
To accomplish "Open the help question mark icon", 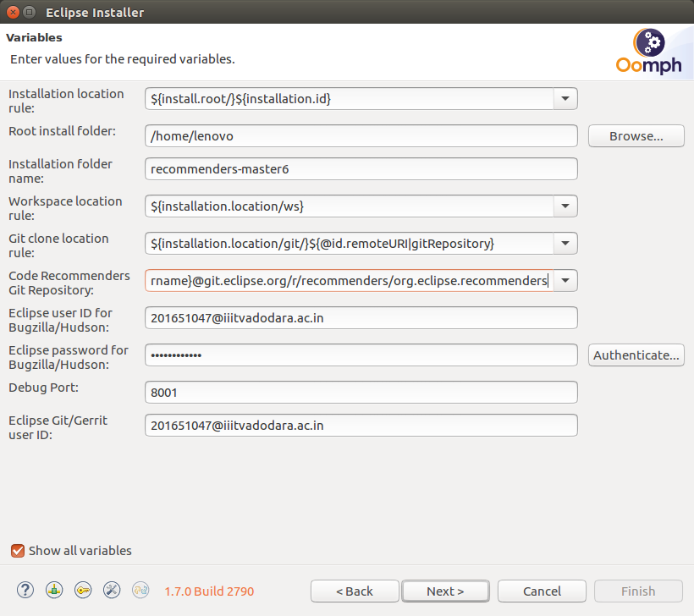I will click(x=25, y=591).
